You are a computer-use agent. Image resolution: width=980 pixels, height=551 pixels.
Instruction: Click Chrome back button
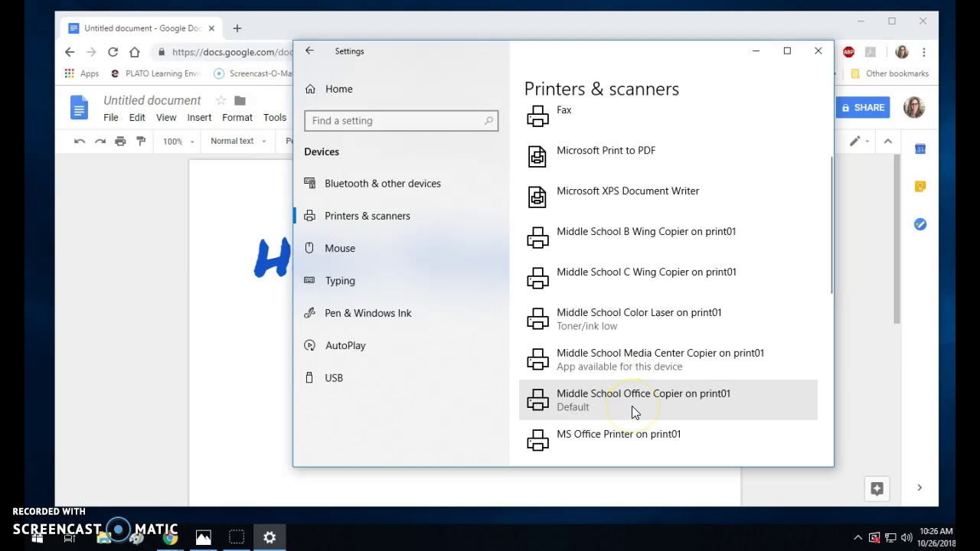[x=70, y=52]
